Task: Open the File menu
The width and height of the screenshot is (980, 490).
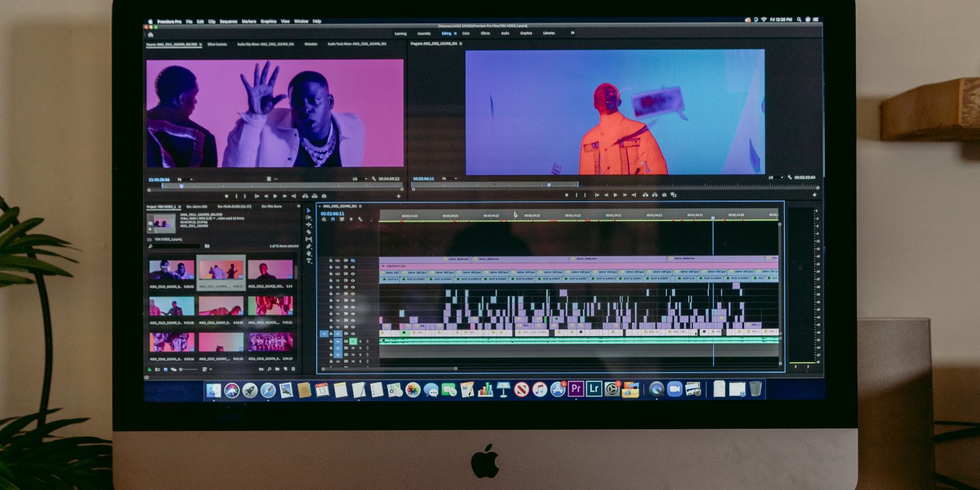Action: (x=189, y=22)
